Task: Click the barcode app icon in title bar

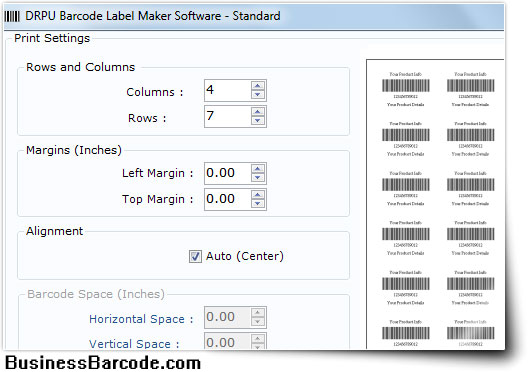Action: click(x=12, y=16)
